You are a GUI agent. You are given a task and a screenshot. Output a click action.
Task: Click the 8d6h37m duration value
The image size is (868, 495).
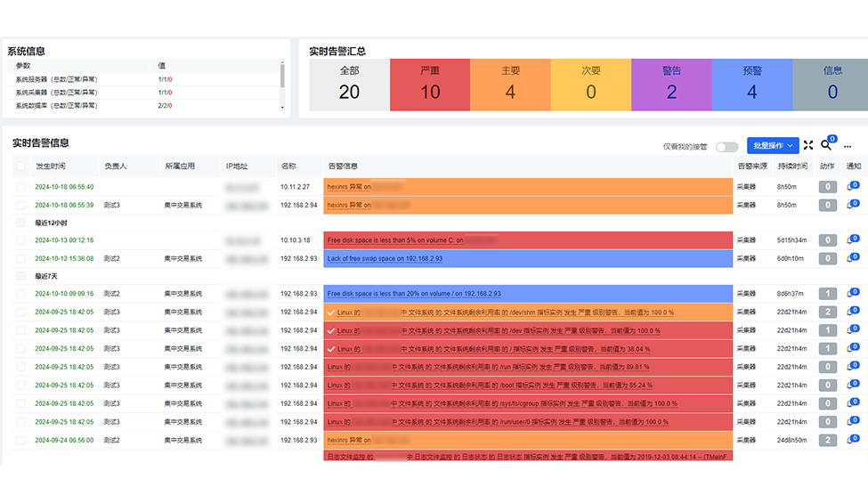tap(790, 294)
